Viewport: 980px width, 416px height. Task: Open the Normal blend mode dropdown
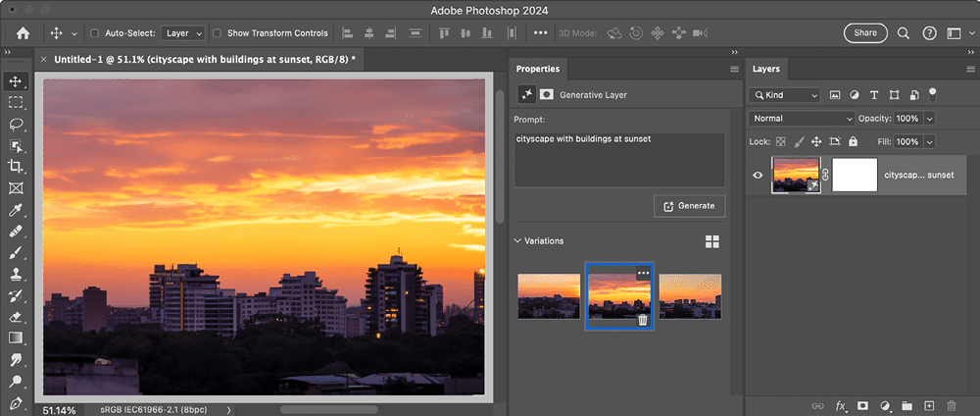pyautogui.click(x=802, y=119)
